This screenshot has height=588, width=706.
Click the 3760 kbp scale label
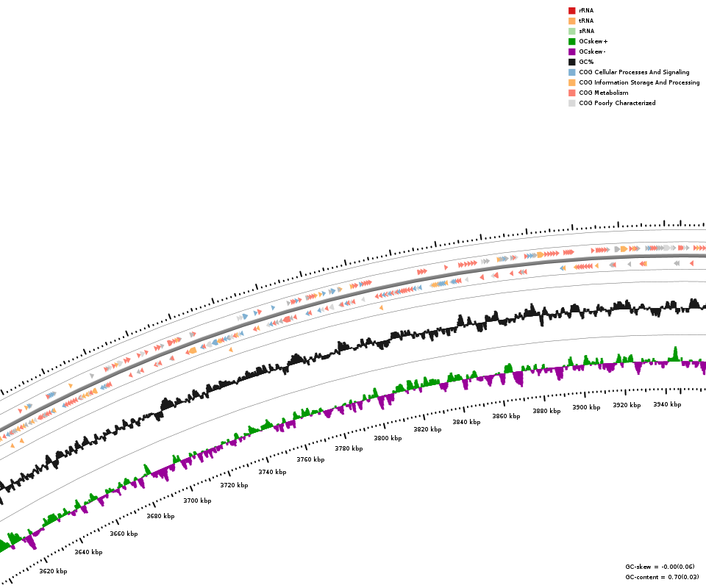click(310, 459)
